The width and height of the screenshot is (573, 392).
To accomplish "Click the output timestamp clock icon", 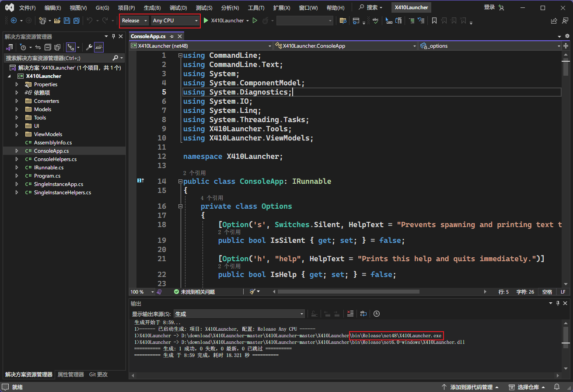I will click(x=377, y=314).
